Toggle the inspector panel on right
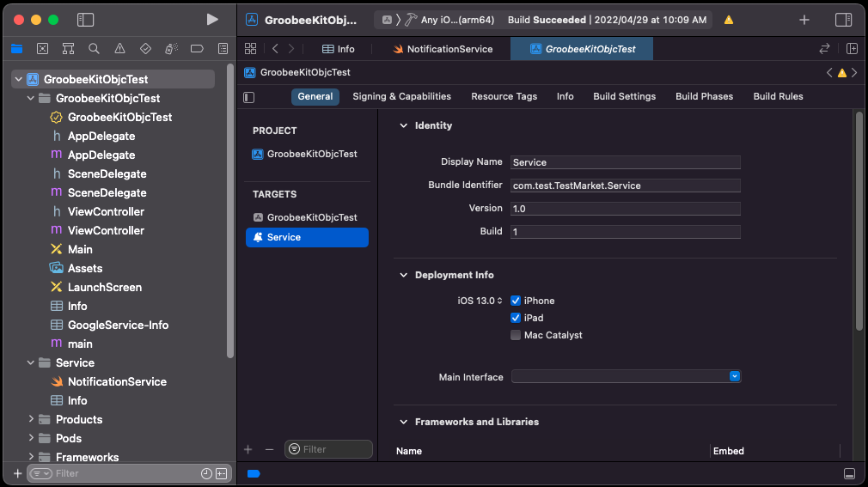 844,20
